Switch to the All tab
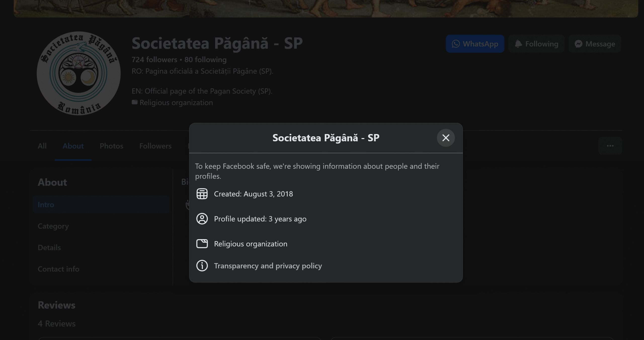Viewport: 644px width, 340px height. (x=42, y=146)
